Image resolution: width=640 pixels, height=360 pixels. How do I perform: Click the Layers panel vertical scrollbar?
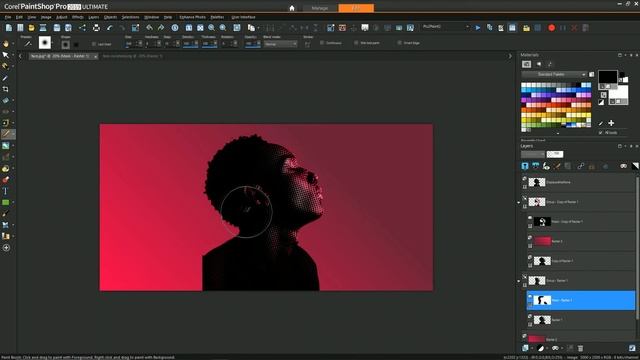click(637, 249)
